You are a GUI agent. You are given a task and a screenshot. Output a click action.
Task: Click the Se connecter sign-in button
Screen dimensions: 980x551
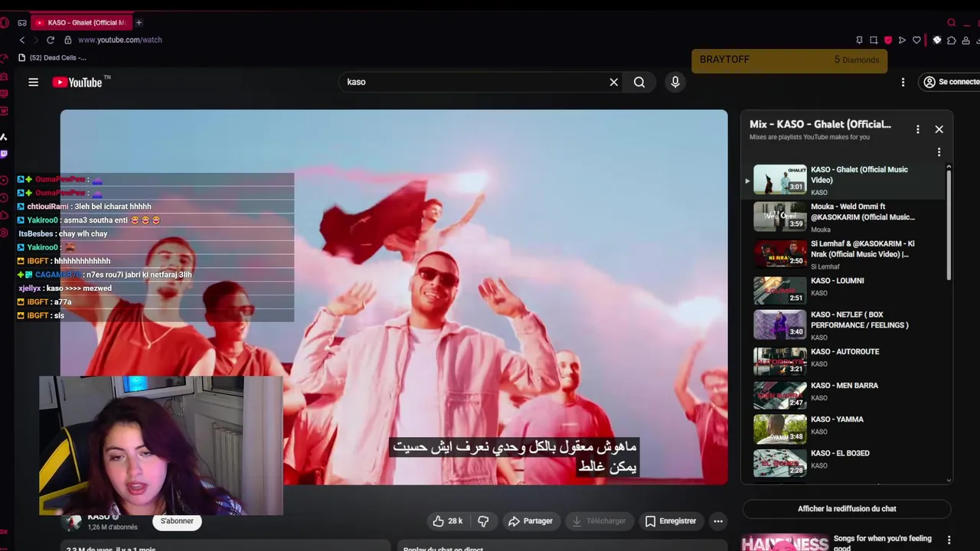click(951, 82)
